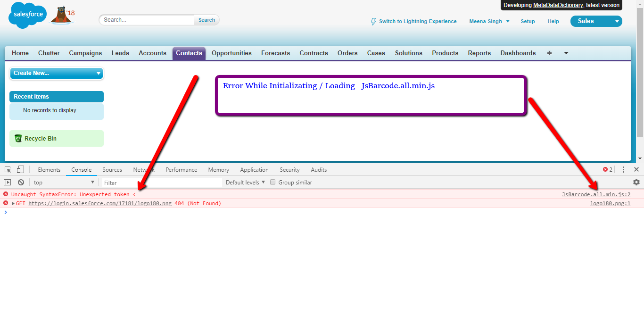The image size is (644, 317).
Task: Select the DevTools inspect element icon
Action: (8, 169)
